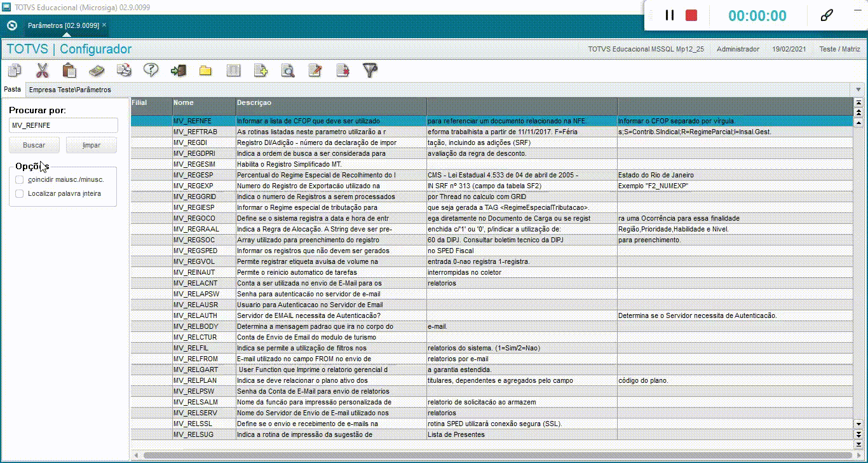
Task: Click page-up double arrow button
Action: (x=859, y=112)
